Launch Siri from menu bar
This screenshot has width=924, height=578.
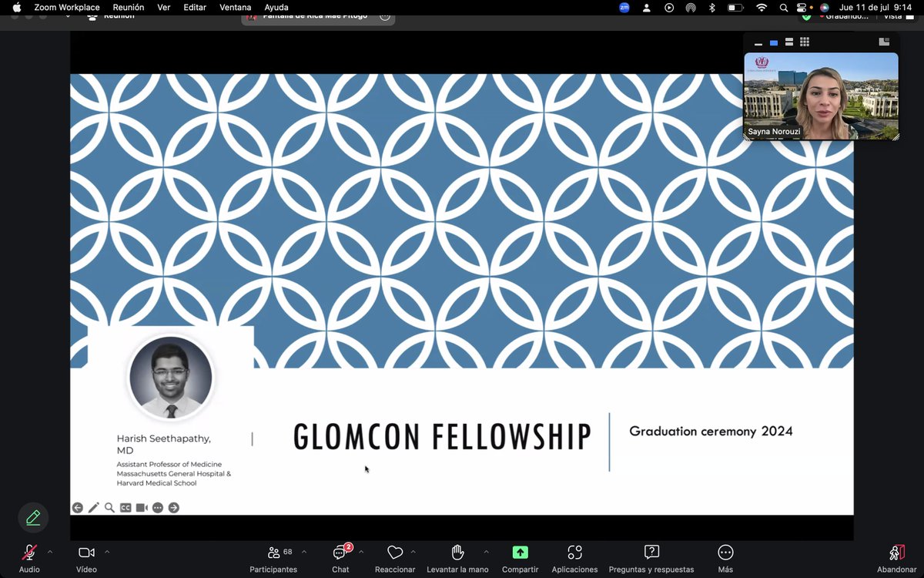825,7
